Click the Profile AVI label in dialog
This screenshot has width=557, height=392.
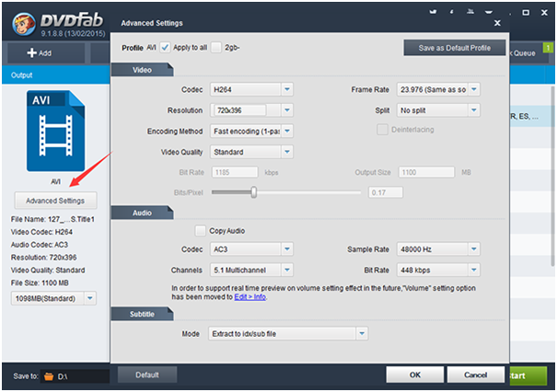[x=139, y=48]
